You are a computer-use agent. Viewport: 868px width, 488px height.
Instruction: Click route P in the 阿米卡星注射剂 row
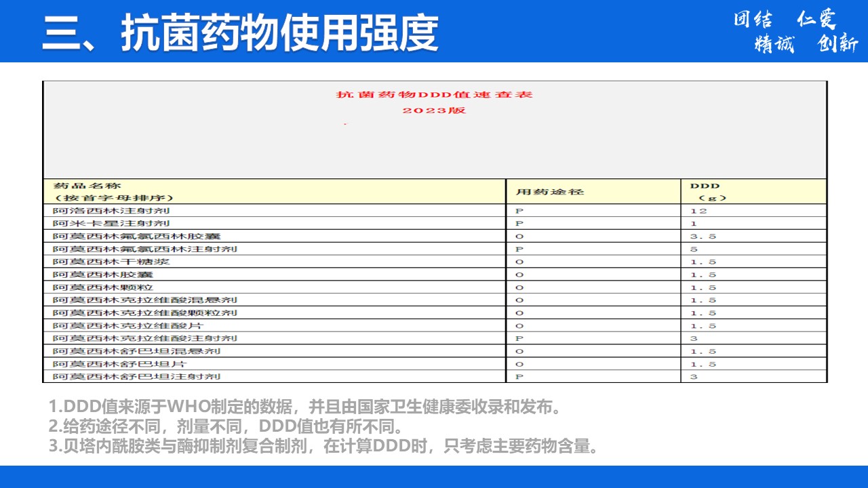point(520,224)
